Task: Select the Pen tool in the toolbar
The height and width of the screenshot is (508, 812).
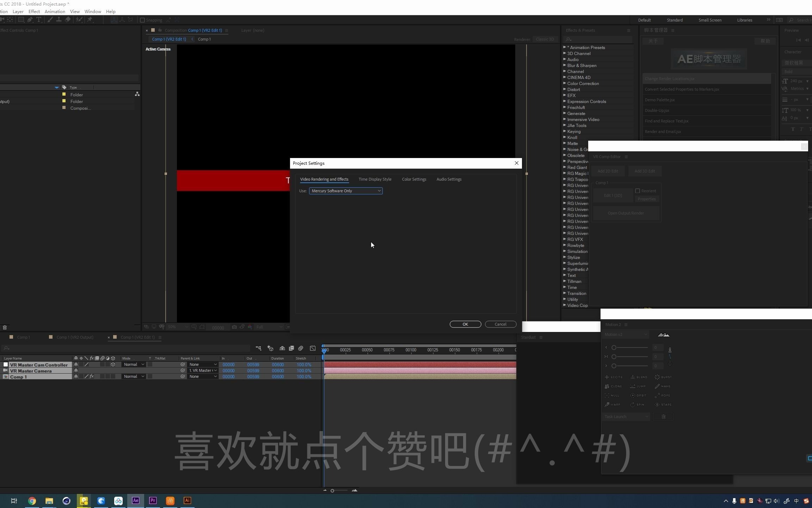Action: point(30,20)
